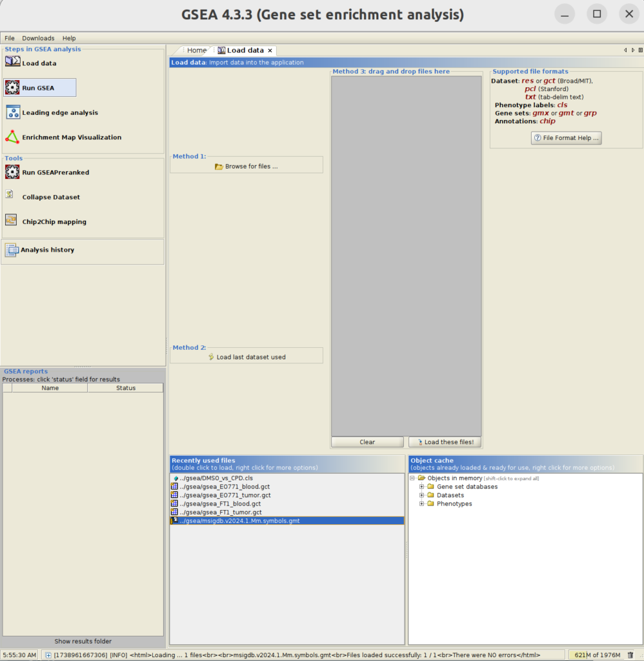
Task: Click the Objects in memory folder icon
Action: 421,478
